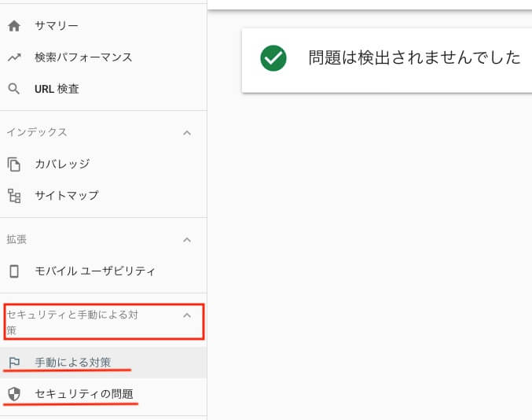Image resolution: width=532 pixels, height=420 pixels.
Task: Click the pages icon next to カバレッジ
Action: 14,164
